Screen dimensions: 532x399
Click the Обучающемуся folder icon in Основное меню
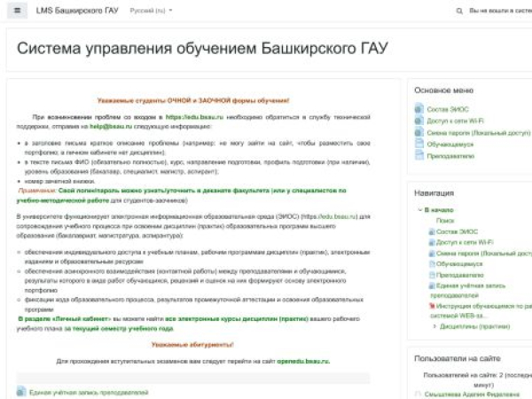click(x=419, y=143)
